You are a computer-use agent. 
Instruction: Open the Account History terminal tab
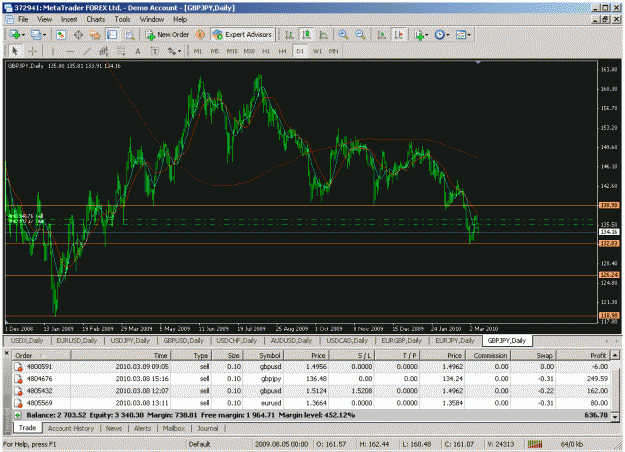coord(71,428)
